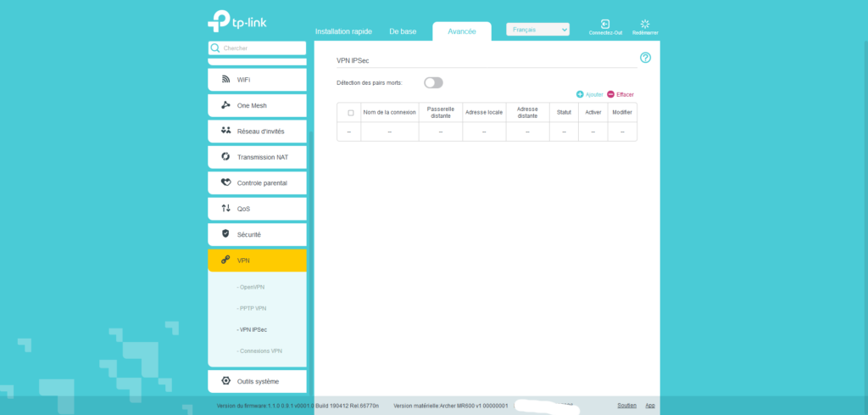Switch to the De base tab

pos(403,31)
